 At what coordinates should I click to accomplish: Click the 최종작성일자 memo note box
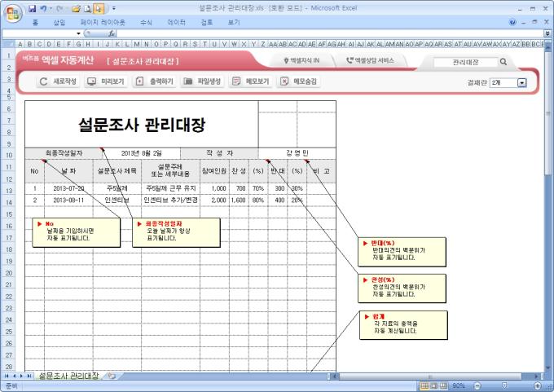(176, 232)
